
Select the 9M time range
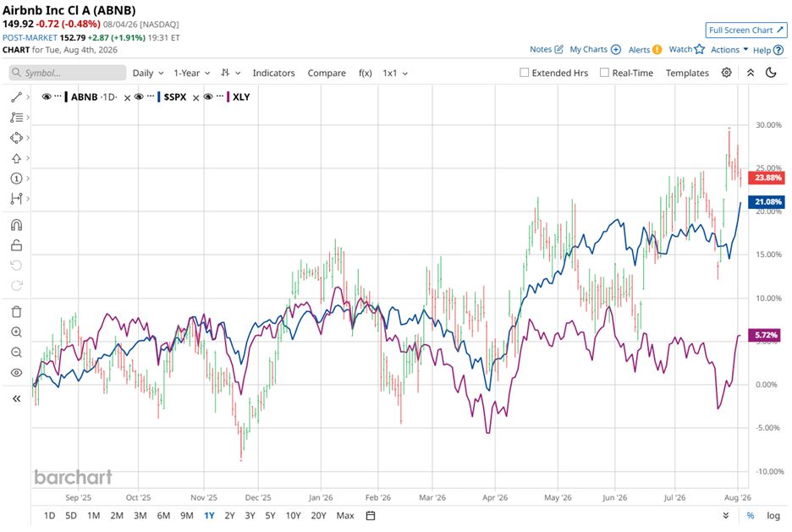click(187, 515)
